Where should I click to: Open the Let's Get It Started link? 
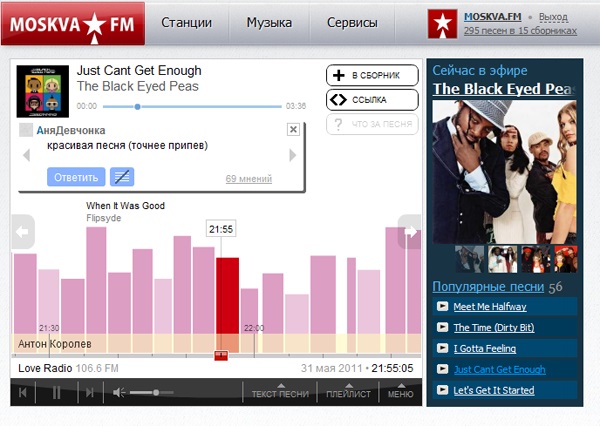pyautogui.click(x=494, y=390)
